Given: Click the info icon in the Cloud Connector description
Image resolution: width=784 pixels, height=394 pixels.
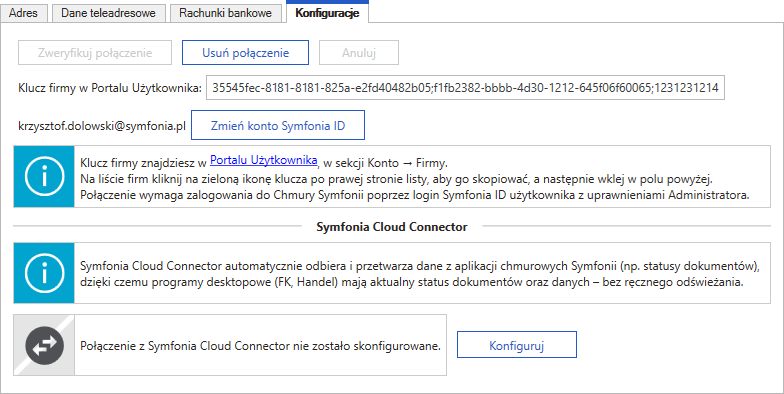Looking at the screenshot, I should tap(44, 273).
